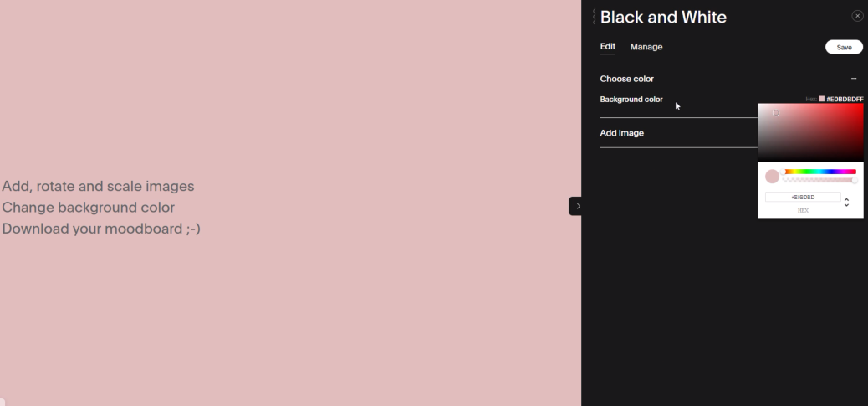Screen dimensions: 868x406
Task: Click the rainbow hue slider
Action: pyautogui.click(x=819, y=172)
